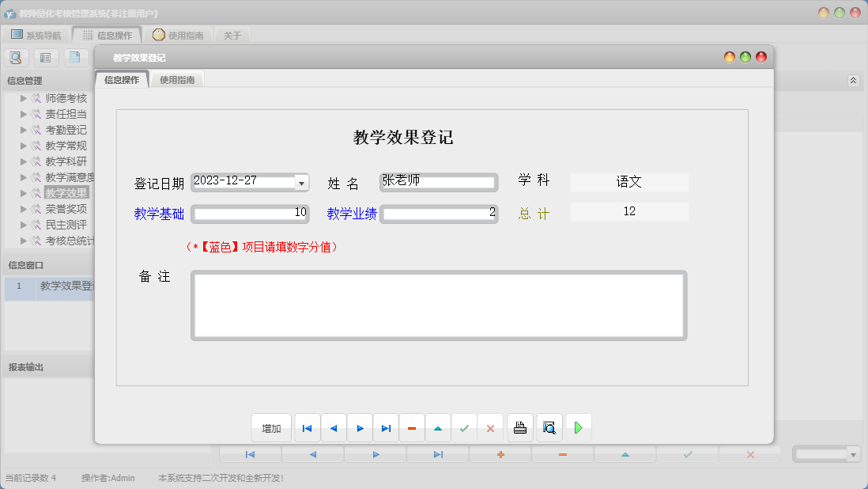Image resolution: width=868 pixels, height=489 pixels.
Task: Open the report list icon on top toolbar
Action: click(x=45, y=57)
